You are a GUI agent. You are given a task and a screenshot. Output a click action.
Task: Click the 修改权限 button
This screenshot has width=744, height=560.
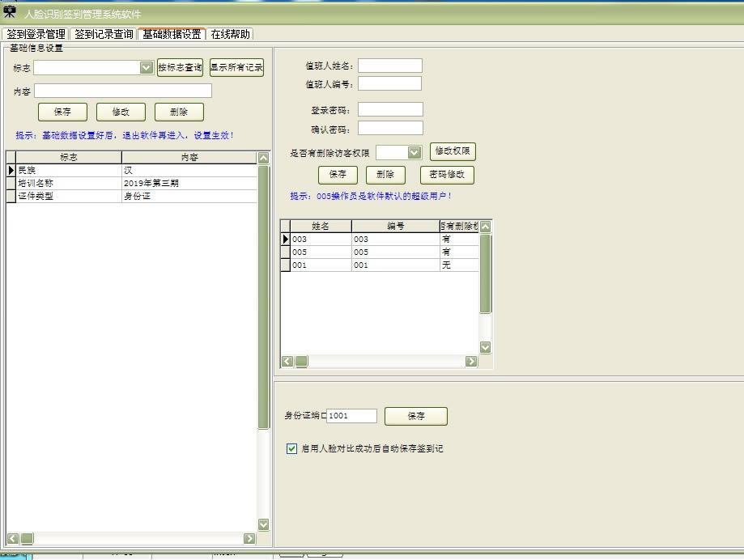coord(453,151)
